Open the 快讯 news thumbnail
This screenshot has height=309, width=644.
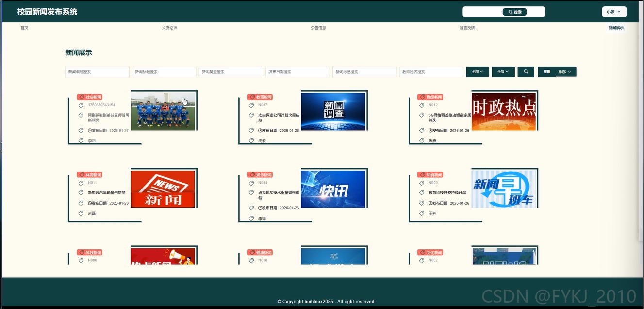333,189
